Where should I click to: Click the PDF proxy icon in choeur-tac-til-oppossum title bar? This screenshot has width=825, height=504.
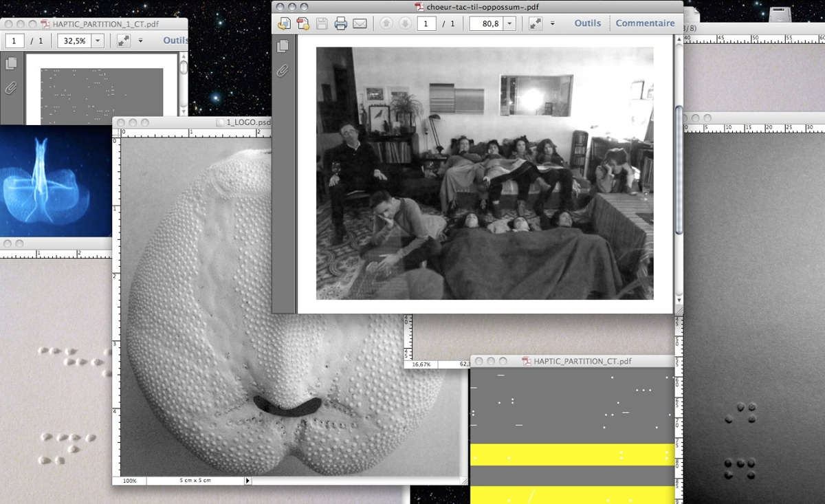click(419, 6)
